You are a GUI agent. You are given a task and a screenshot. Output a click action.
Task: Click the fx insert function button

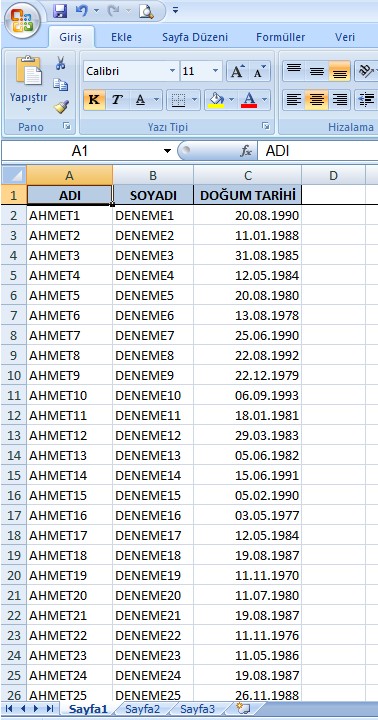(246, 151)
